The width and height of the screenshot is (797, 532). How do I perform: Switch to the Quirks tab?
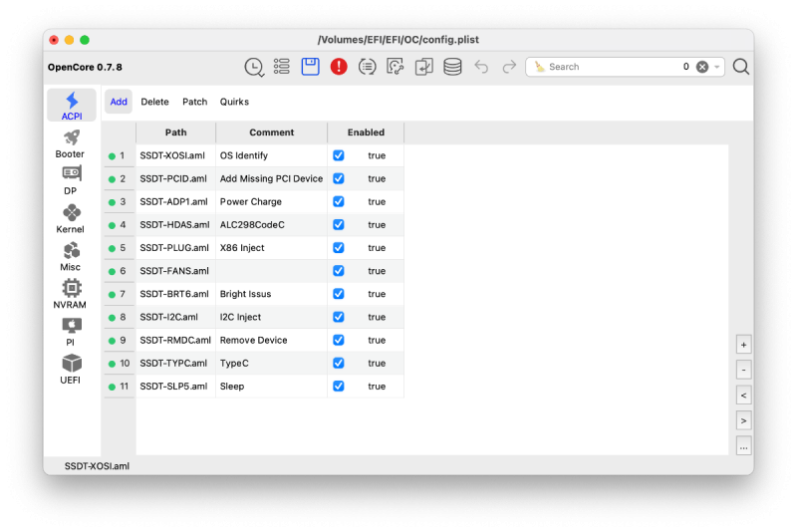[234, 102]
